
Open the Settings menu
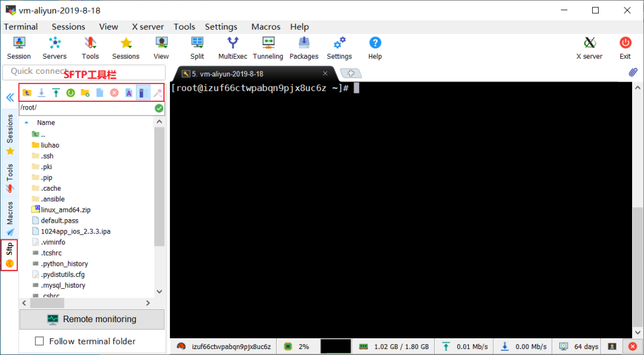[221, 27]
